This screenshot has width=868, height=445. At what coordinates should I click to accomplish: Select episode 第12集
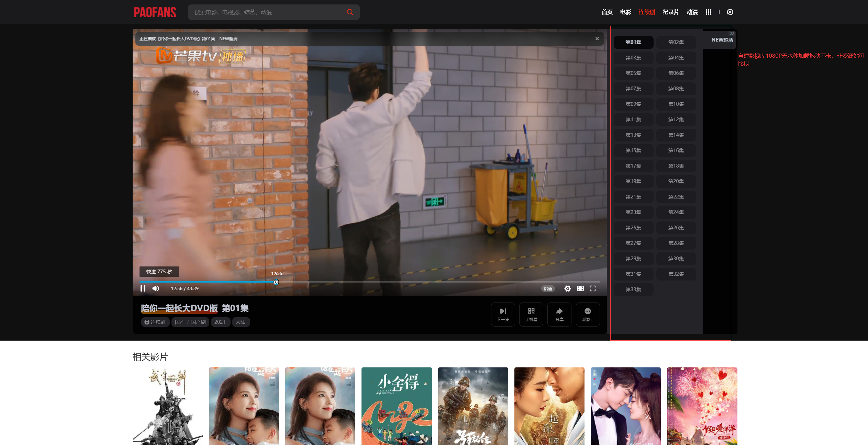[x=676, y=119]
